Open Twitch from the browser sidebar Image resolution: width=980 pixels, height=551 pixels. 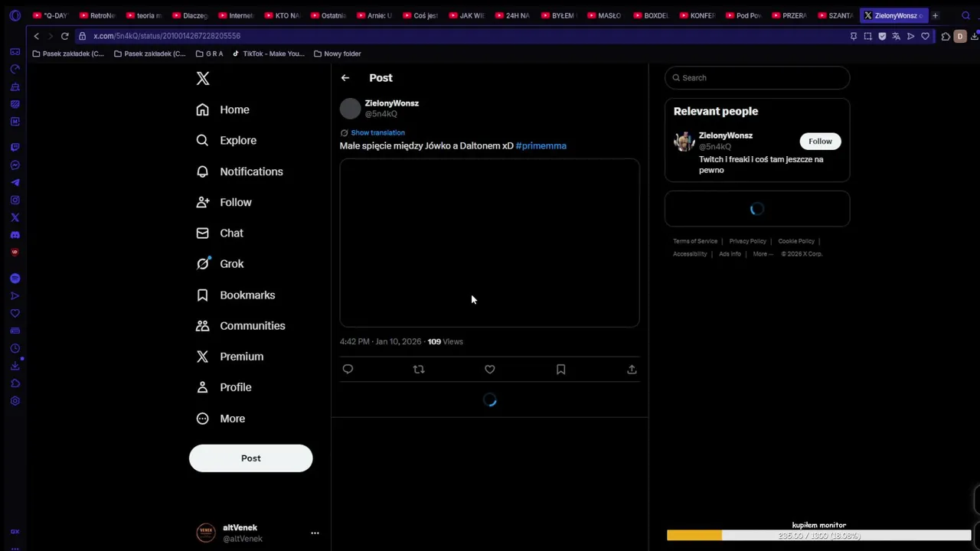coord(15,147)
